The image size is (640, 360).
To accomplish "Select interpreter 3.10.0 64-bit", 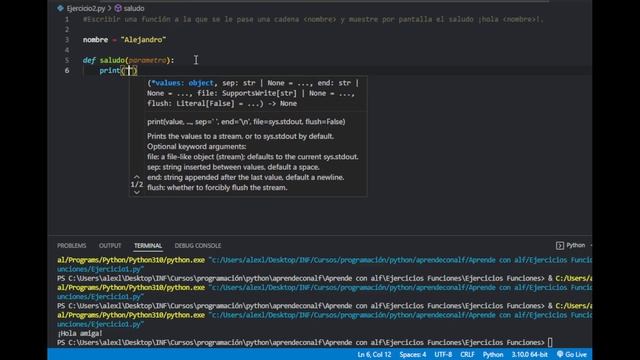I will tap(530, 354).
